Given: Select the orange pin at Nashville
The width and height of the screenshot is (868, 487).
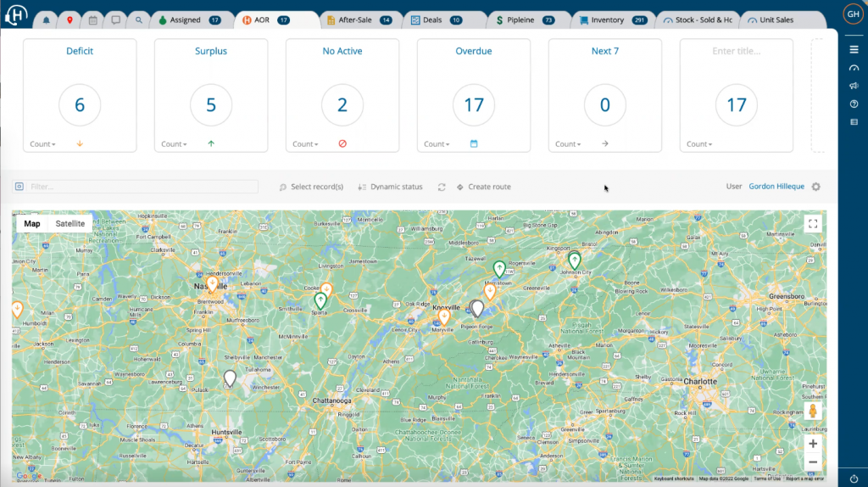Looking at the screenshot, I should click(212, 283).
